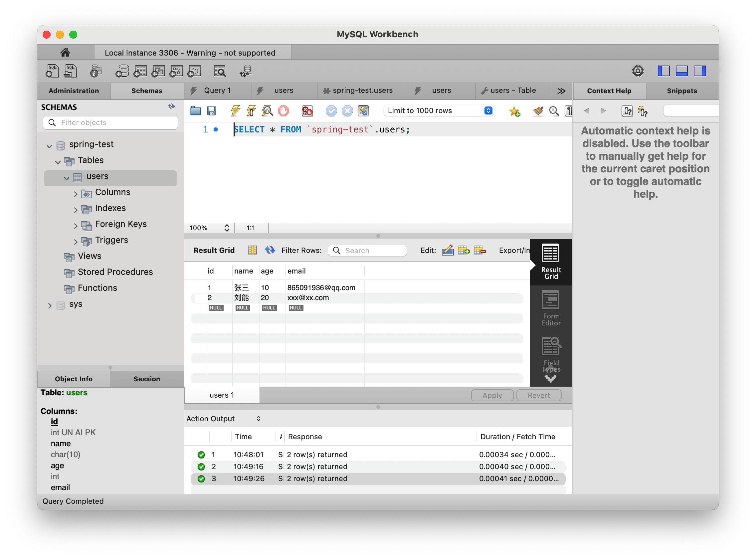Click the Stop execution hand icon
This screenshot has width=756, height=559.
[283, 111]
